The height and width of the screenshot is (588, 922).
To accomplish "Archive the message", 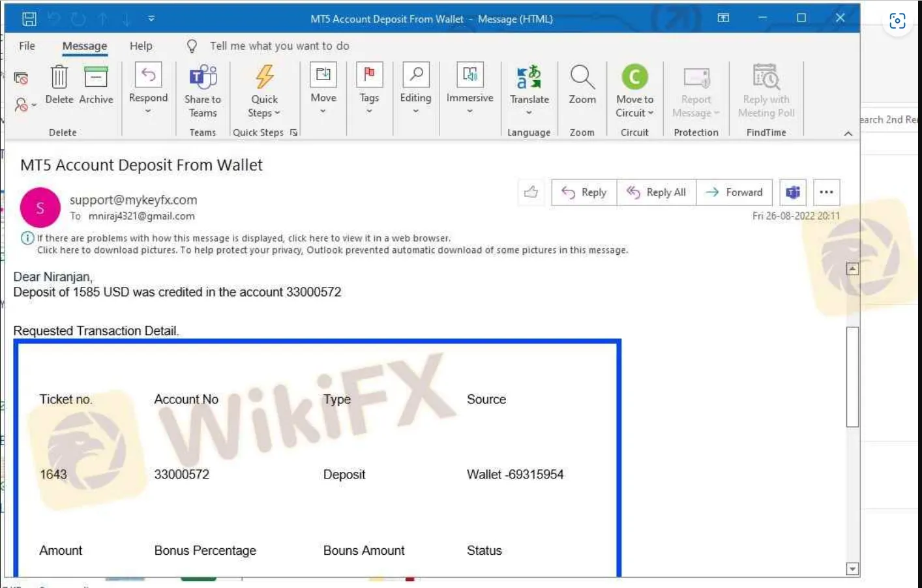I will [x=96, y=85].
